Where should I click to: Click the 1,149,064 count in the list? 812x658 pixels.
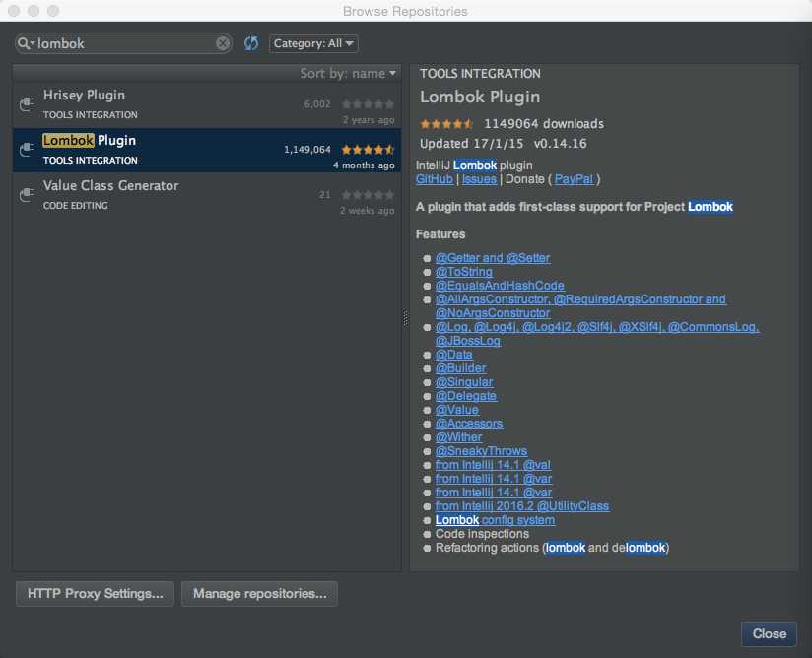307,150
